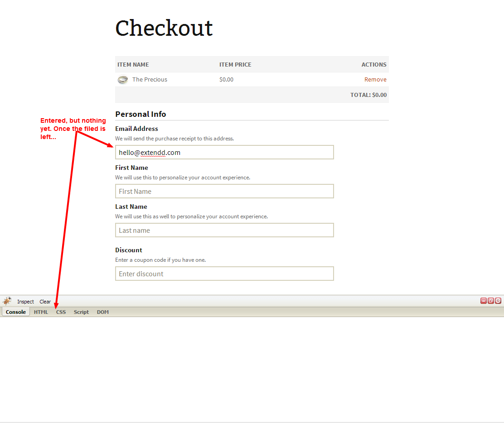The width and height of the screenshot is (504, 423).
Task: Clear the Firebug console output
Action: click(x=45, y=302)
